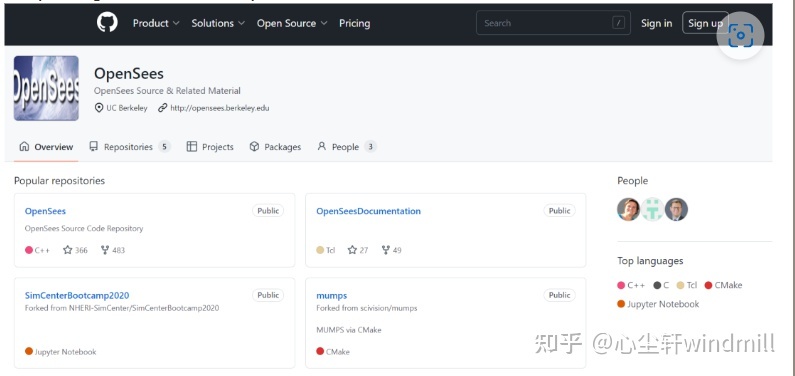Click the People count badge 3
795x376 pixels.
tap(371, 147)
